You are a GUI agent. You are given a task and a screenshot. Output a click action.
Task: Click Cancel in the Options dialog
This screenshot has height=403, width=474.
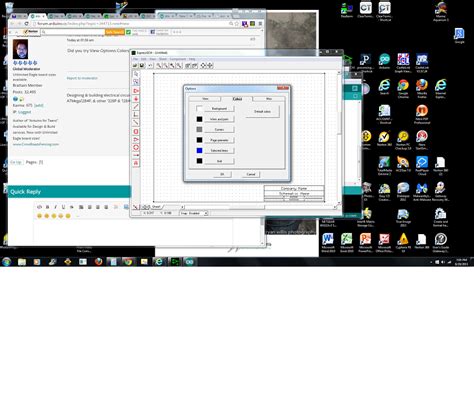(251, 174)
